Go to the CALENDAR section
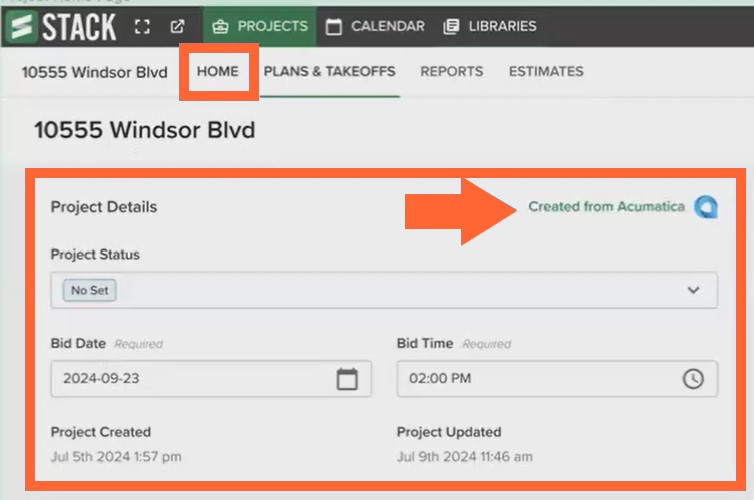The height and width of the screenshot is (500, 754). (375, 26)
